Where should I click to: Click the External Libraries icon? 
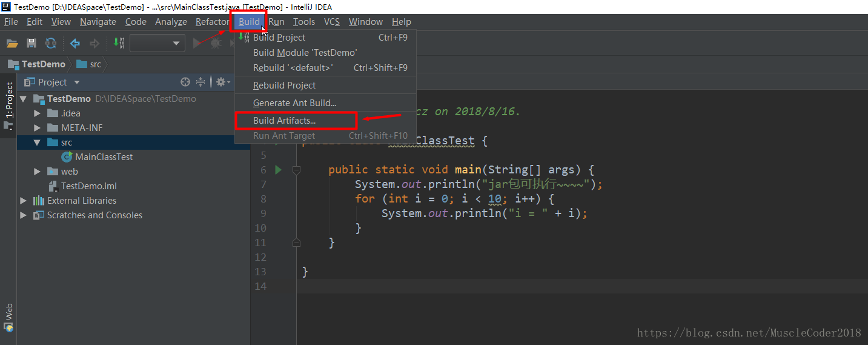pos(39,201)
